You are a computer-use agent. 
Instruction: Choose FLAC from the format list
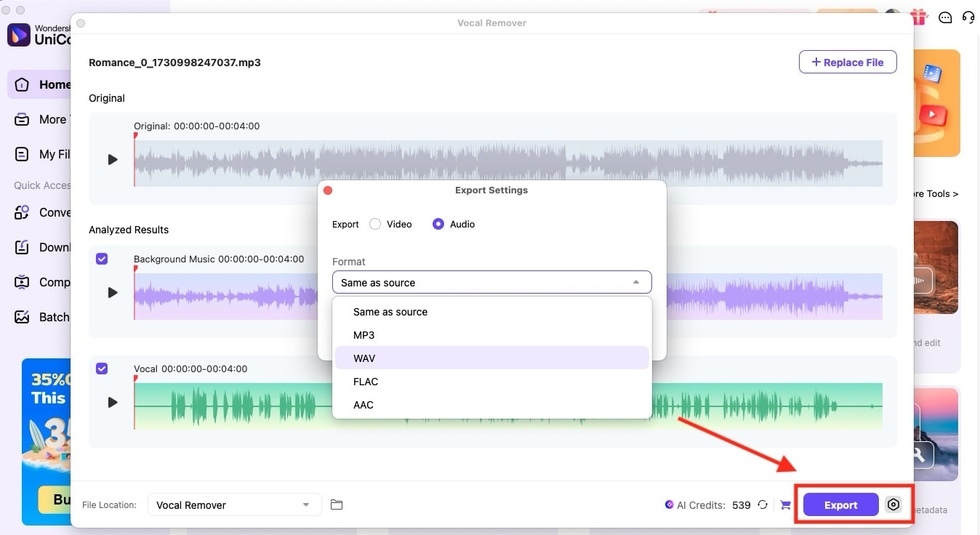(491, 382)
